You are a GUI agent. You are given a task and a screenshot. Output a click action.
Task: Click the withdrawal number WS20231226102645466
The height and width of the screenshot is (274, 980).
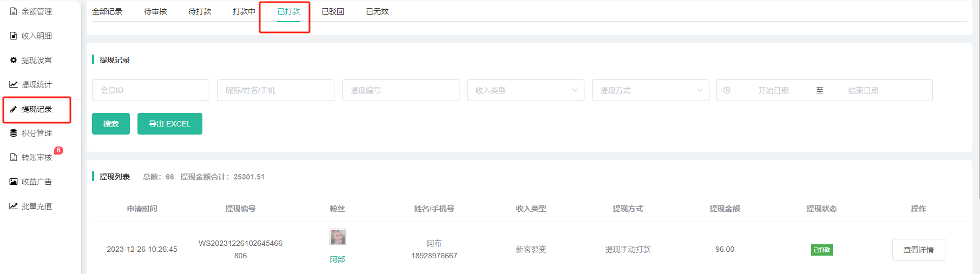[240, 249]
